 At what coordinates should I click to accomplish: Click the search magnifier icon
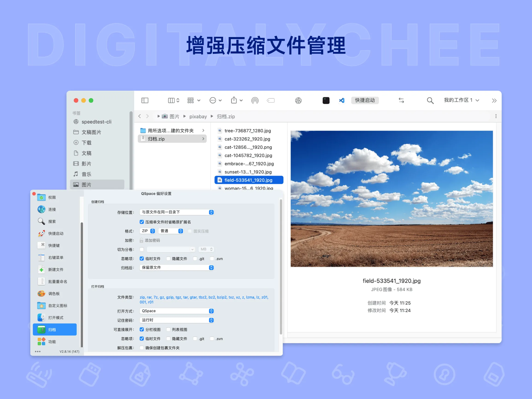(x=430, y=100)
